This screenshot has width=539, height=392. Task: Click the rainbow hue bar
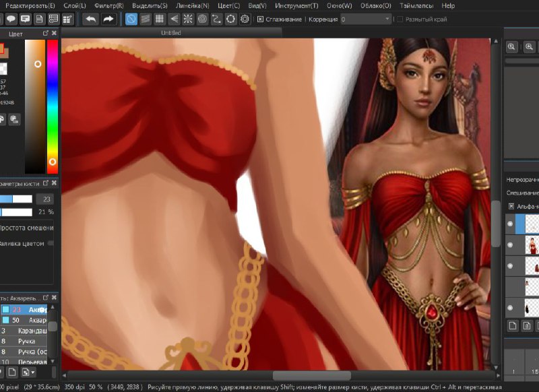pyautogui.click(x=53, y=106)
